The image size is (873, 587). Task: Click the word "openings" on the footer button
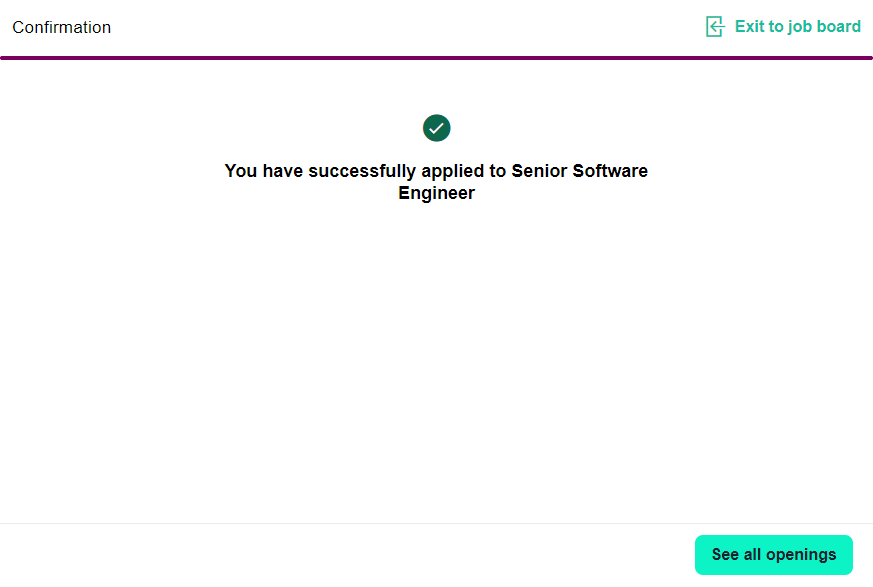pyautogui.click(x=801, y=555)
